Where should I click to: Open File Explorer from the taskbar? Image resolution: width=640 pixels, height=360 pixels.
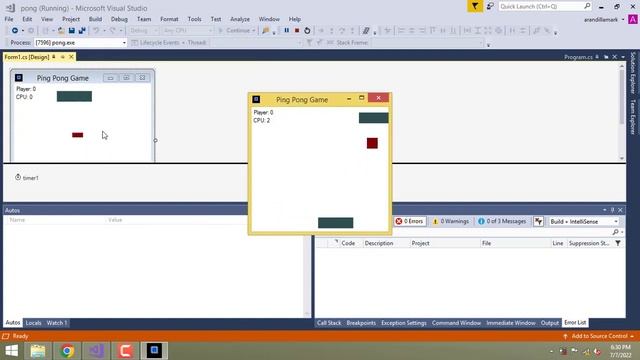(38, 351)
